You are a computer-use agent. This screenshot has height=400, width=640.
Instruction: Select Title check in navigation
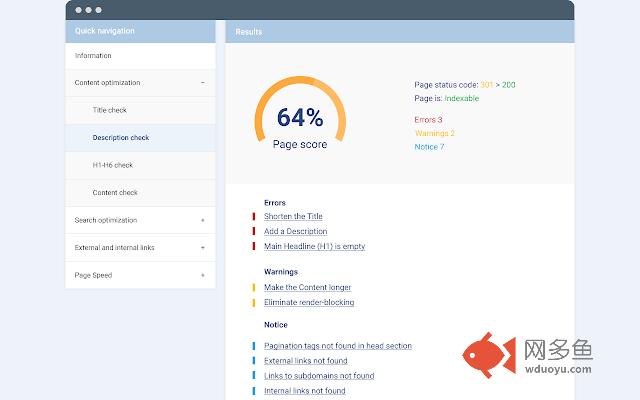[140, 110]
